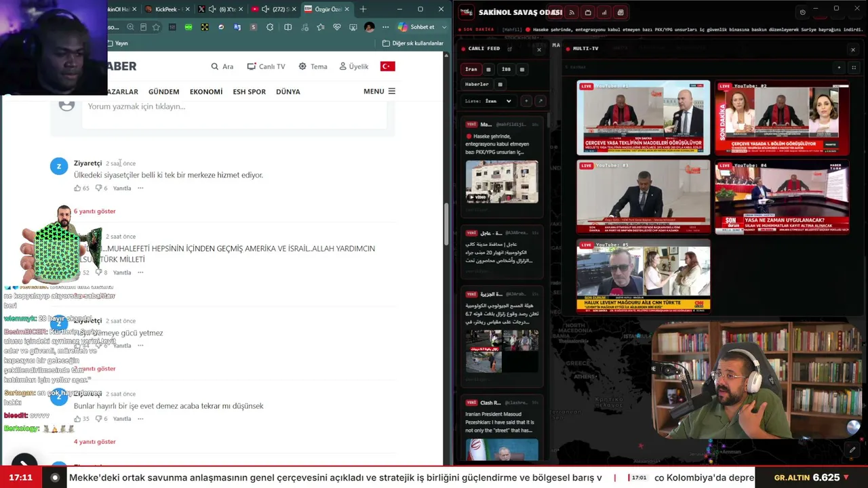868x488 pixels.
Task: Open more options on the 'Ülkedeki siyasetçiler' comment
Action: tap(140, 188)
